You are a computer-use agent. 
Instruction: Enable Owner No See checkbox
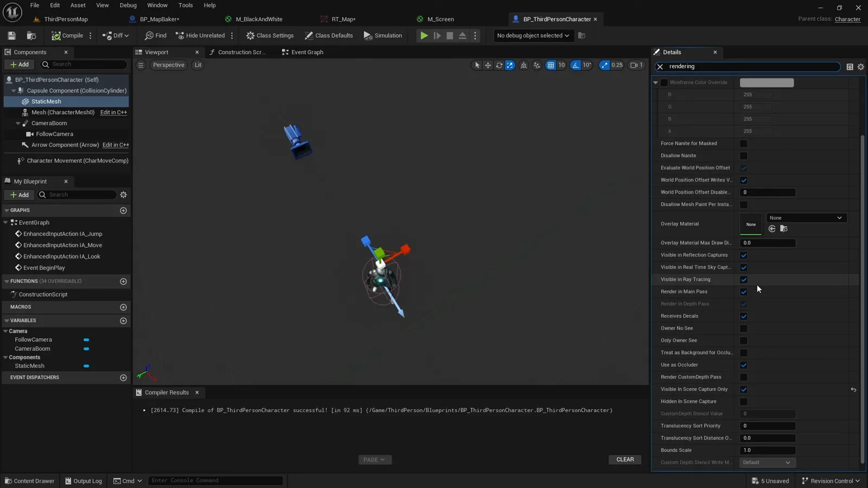743,328
